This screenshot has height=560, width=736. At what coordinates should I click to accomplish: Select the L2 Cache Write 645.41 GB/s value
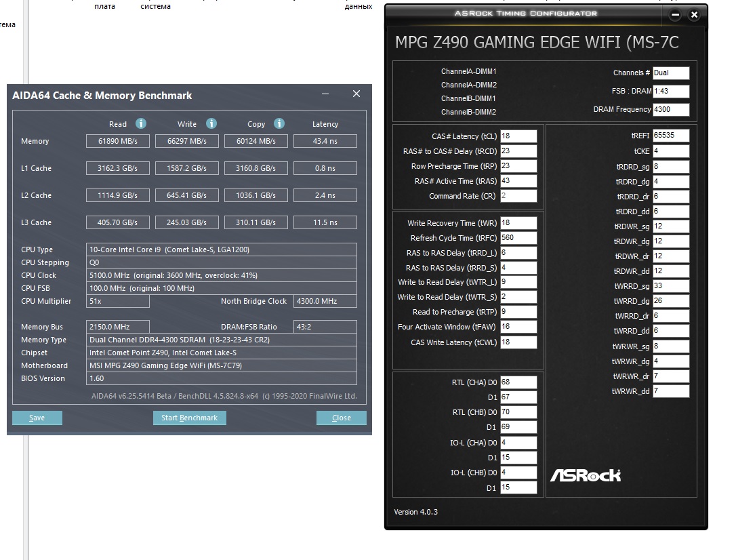coord(187,195)
